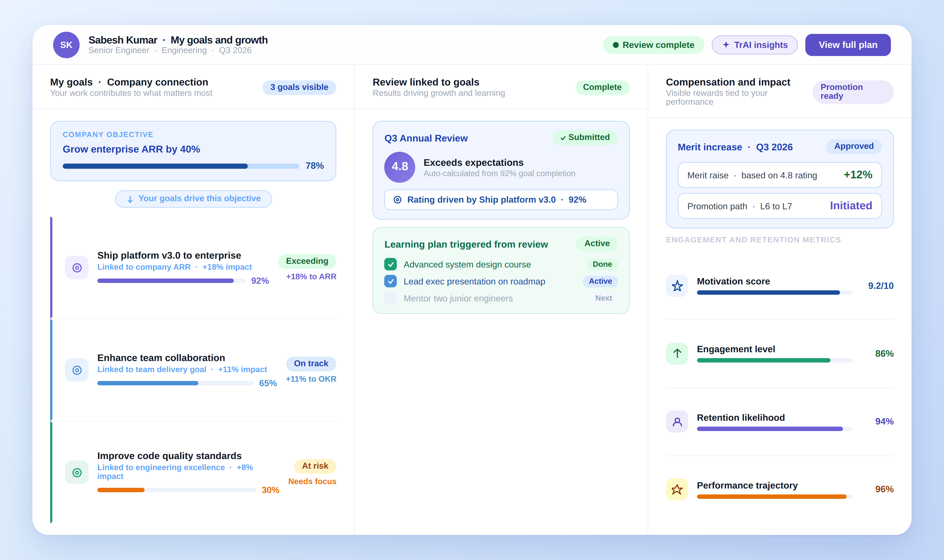Toggle Lead exec presentation on roadmap checkbox

(390, 281)
